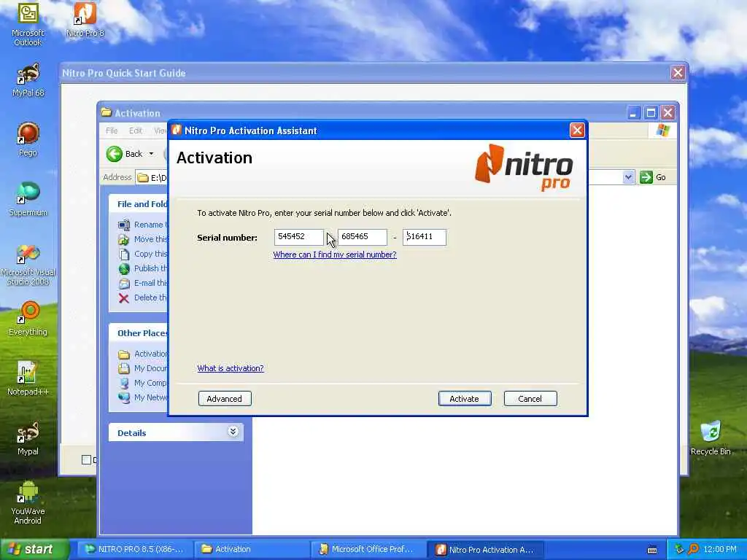Select Copy this file task icon

coord(124,254)
